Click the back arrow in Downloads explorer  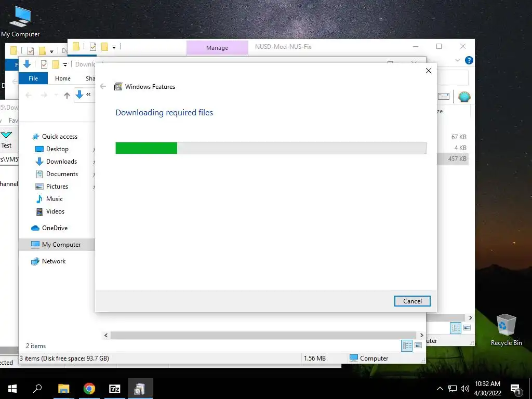(29, 96)
